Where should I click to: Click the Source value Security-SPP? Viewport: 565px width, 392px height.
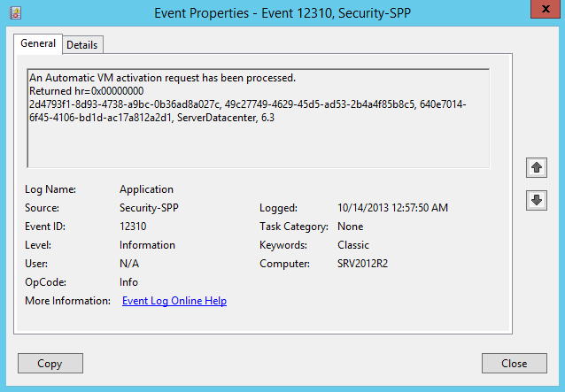[x=151, y=208]
